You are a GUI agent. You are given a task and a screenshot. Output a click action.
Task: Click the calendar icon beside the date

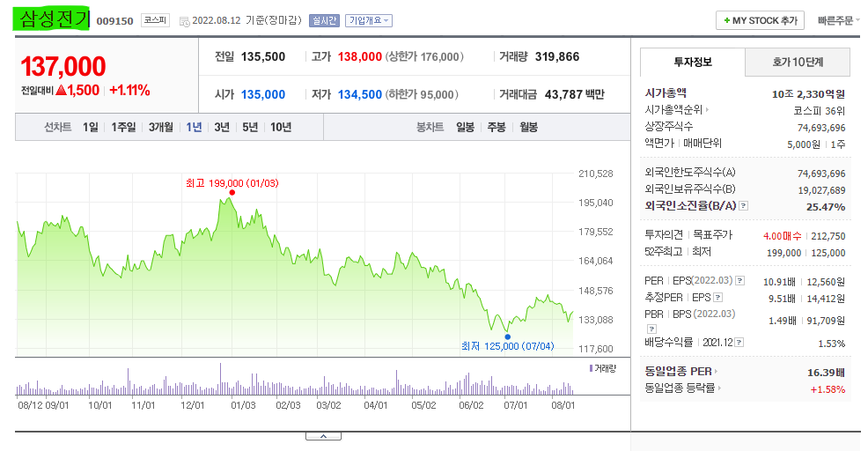coord(184,22)
